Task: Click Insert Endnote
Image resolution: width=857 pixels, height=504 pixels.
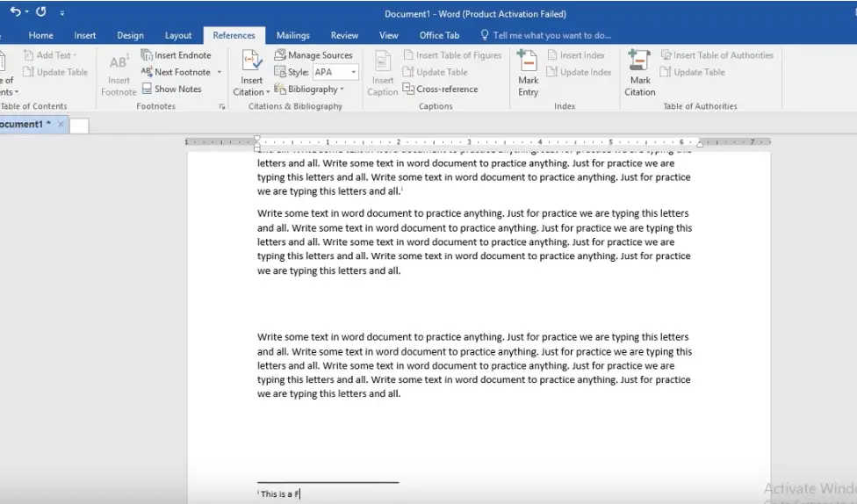Action: pos(176,55)
